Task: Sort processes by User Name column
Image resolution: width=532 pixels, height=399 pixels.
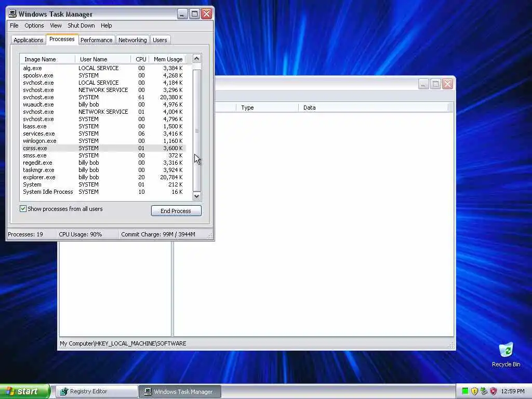Action: pos(103,59)
